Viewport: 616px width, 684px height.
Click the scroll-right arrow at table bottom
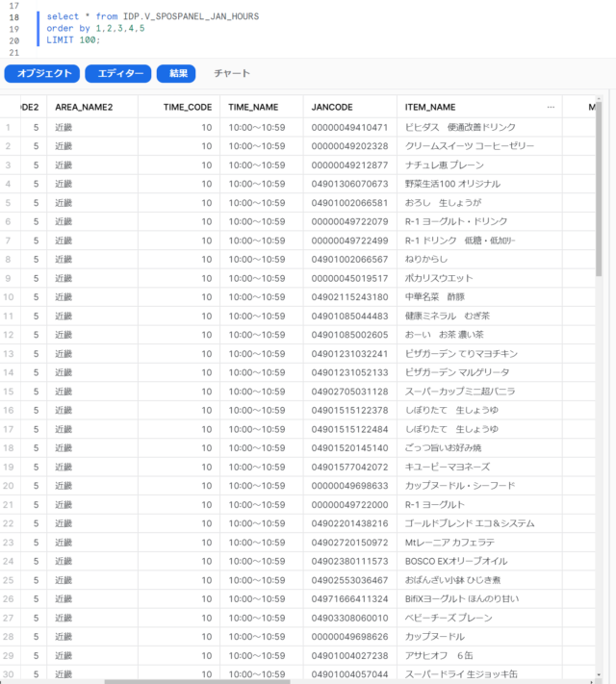pyautogui.click(x=592, y=681)
